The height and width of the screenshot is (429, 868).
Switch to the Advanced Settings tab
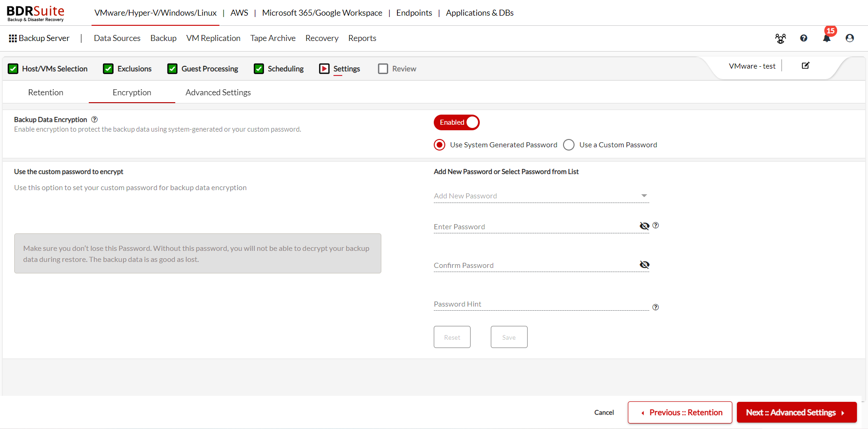point(218,93)
